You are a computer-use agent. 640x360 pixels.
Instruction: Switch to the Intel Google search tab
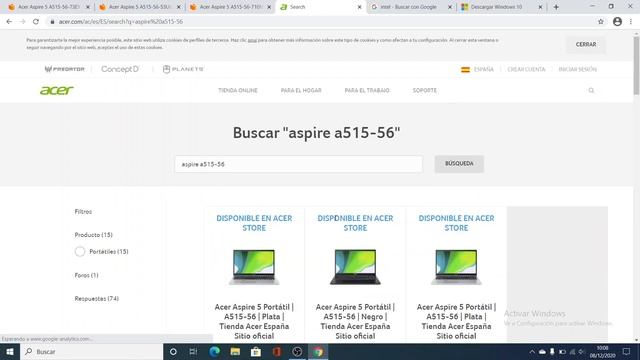tap(408, 7)
